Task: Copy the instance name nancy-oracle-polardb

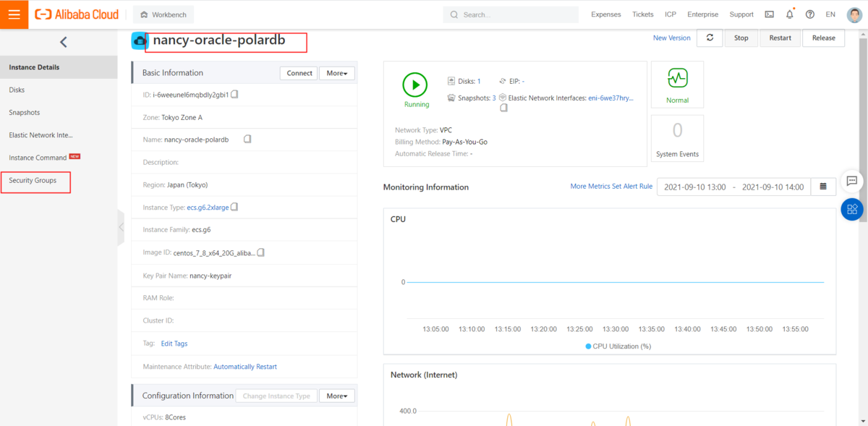Action: (x=247, y=139)
